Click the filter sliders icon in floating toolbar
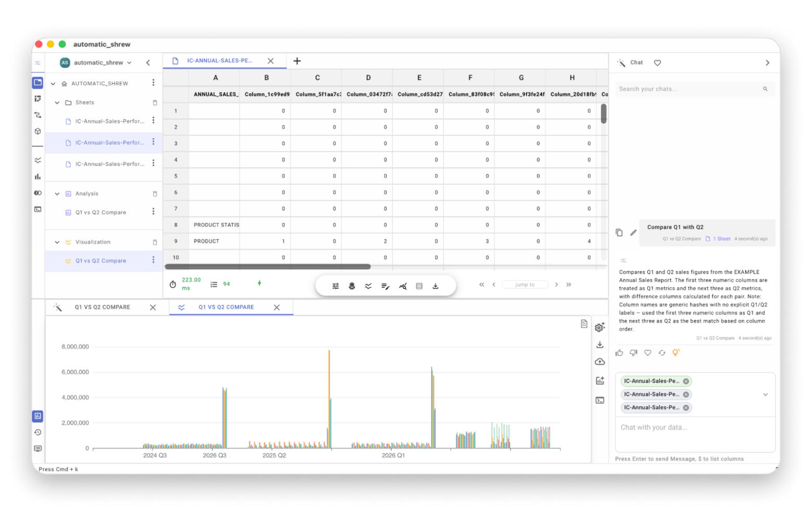 [336, 286]
